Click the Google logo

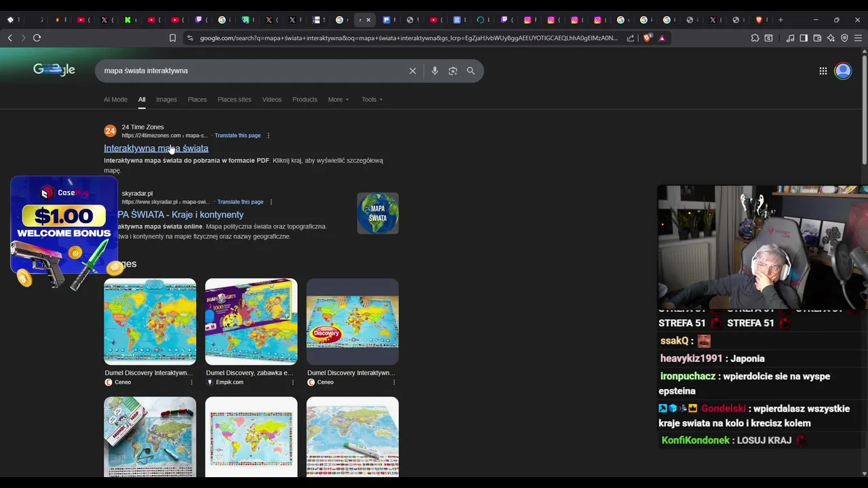coord(54,69)
